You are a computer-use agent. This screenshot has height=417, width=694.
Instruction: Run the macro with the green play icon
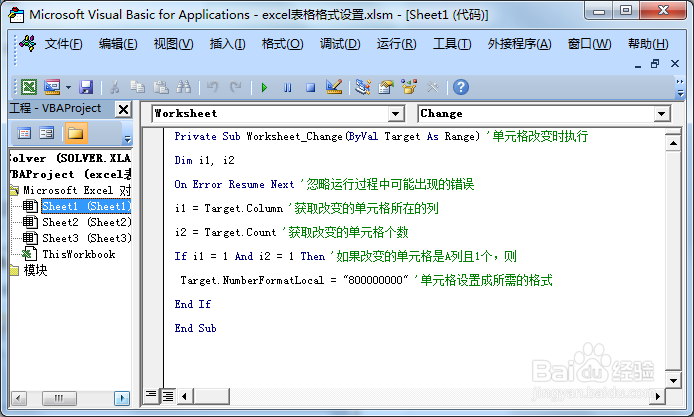point(264,87)
